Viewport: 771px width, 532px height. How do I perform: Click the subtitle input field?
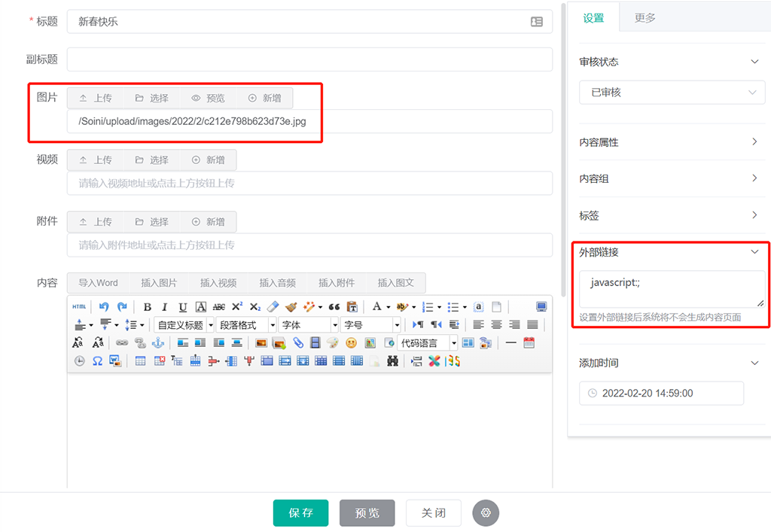309,59
